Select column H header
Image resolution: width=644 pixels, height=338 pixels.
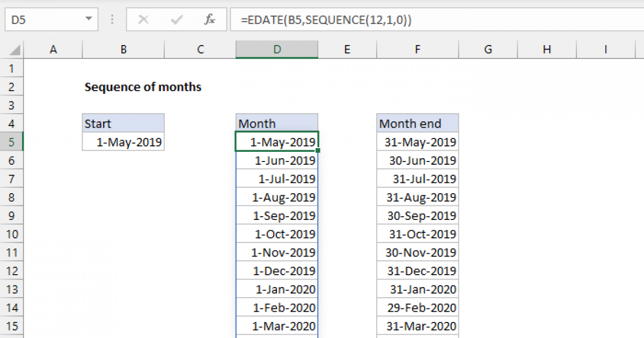pyautogui.click(x=546, y=50)
